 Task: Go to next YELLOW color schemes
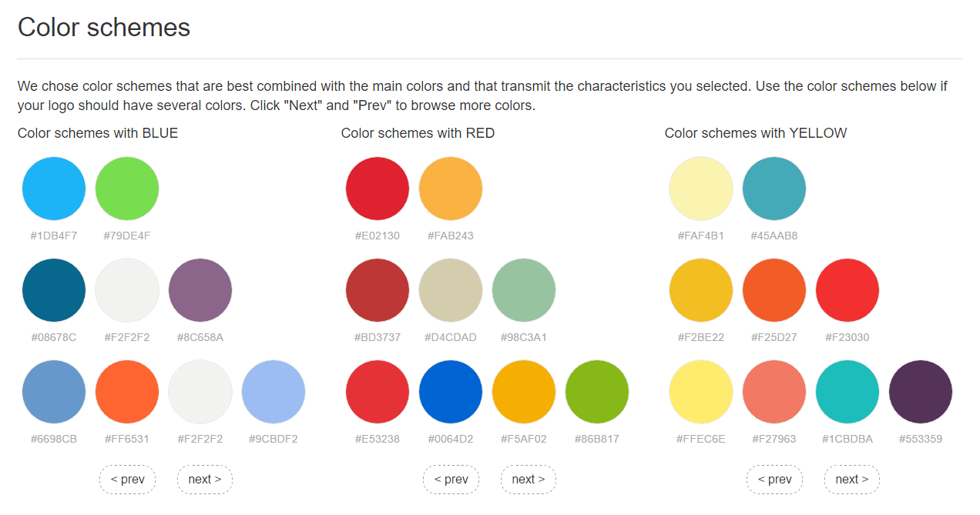pyautogui.click(x=851, y=479)
